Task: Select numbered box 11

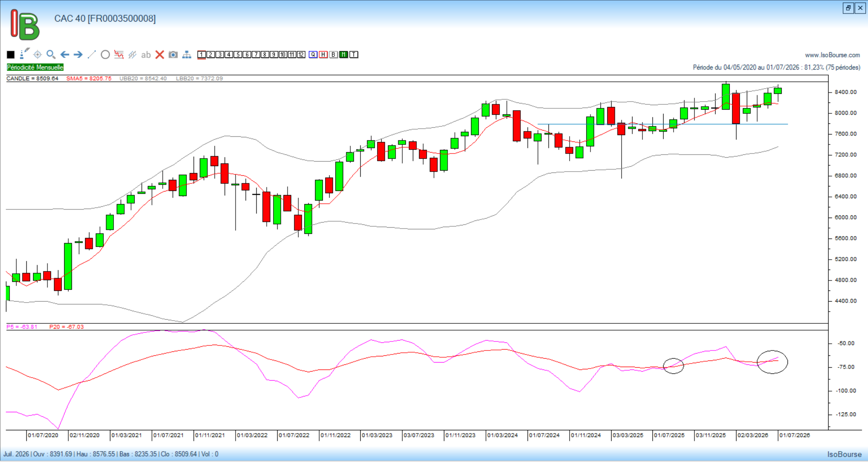Action: click(x=292, y=55)
